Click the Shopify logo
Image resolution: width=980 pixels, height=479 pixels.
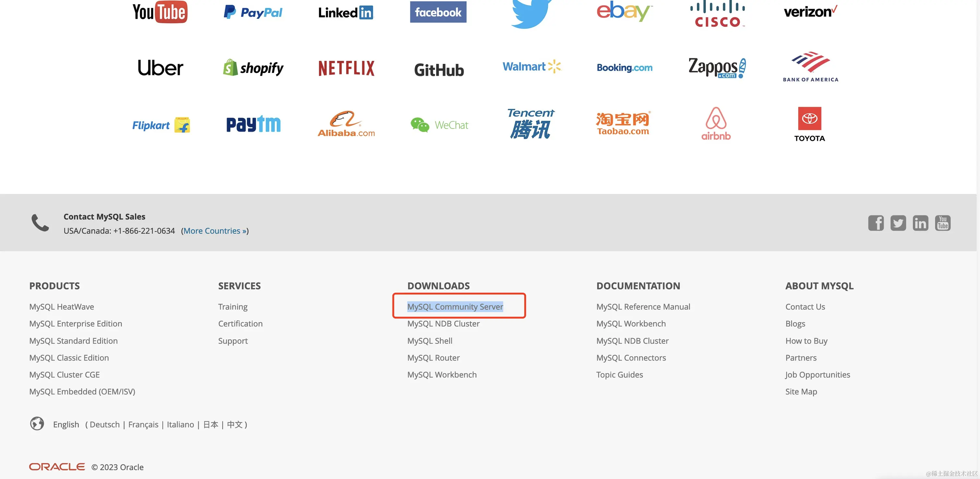[x=253, y=68]
